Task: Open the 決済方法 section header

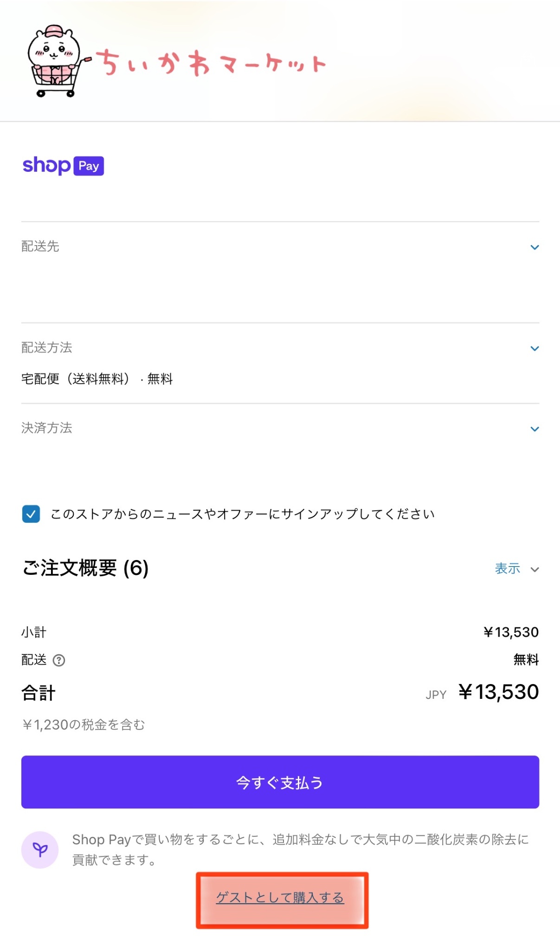Action: pos(280,428)
